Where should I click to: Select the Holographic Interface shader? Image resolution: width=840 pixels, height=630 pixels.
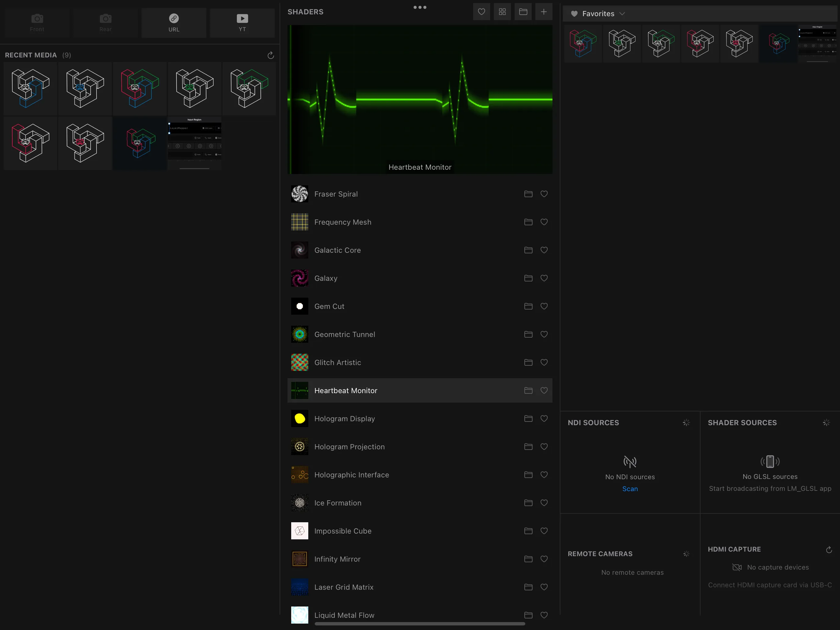[x=420, y=475]
